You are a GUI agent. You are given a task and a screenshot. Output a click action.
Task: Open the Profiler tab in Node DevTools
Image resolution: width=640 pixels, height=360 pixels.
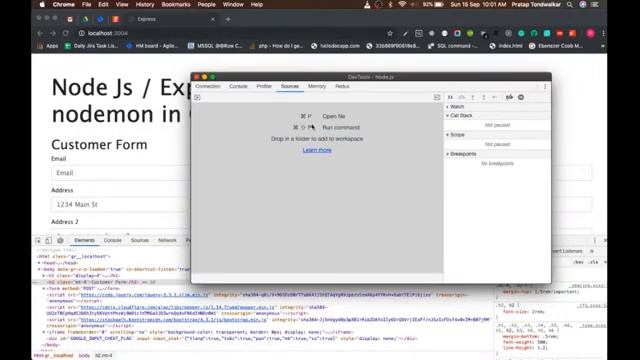click(264, 86)
